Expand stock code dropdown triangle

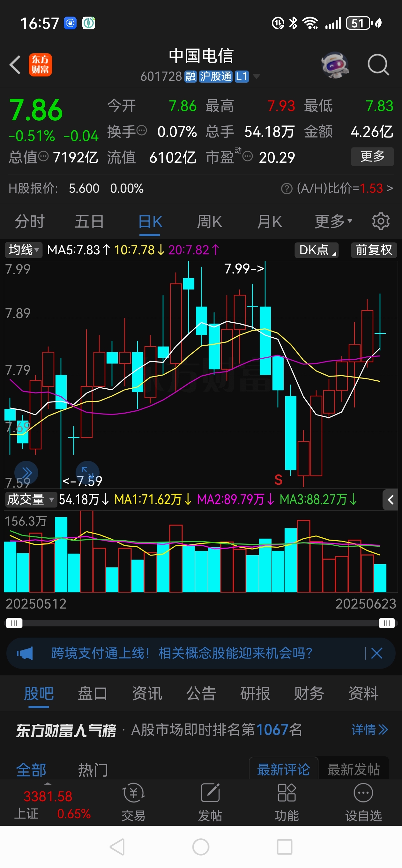[x=257, y=77]
